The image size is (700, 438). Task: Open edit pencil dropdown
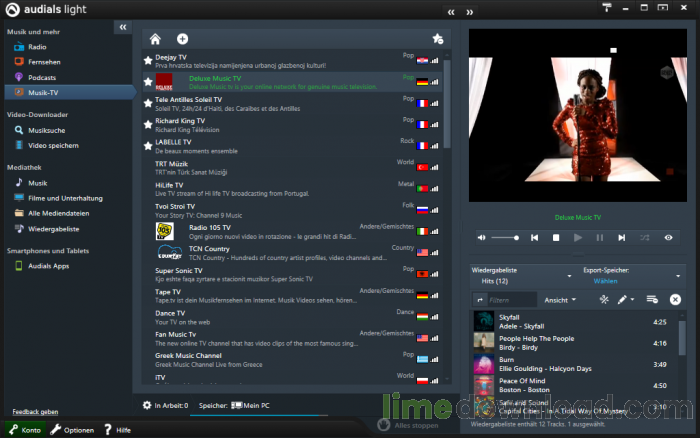point(625,300)
